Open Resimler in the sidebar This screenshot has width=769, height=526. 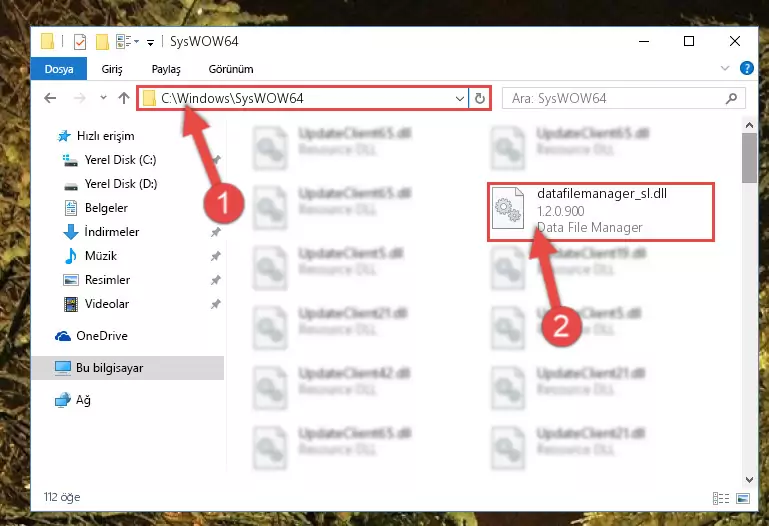(x=107, y=280)
